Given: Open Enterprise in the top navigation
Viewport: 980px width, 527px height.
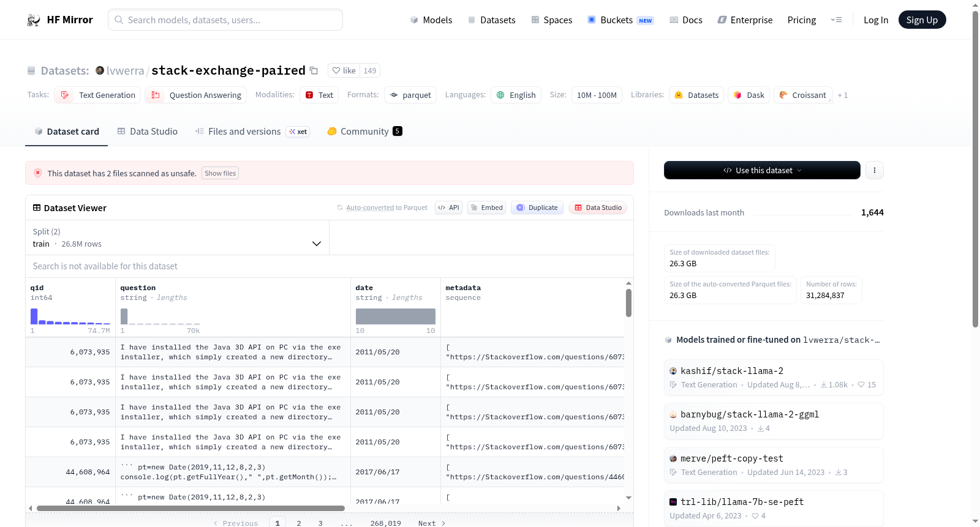Looking at the screenshot, I should pos(745,20).
